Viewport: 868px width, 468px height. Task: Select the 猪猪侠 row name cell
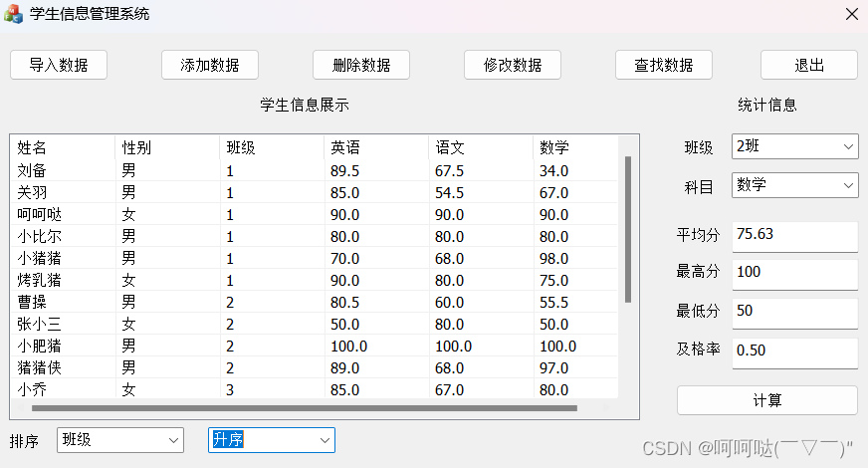(39, 367)
